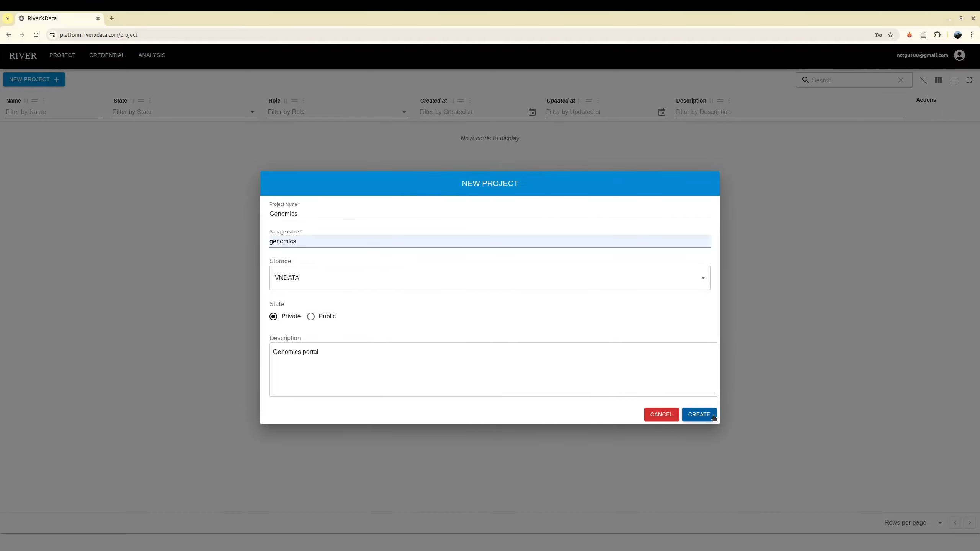Open the CREDENTIAL menu item
980x551 pixels.
pyautogui.click(x=107, y=55)
